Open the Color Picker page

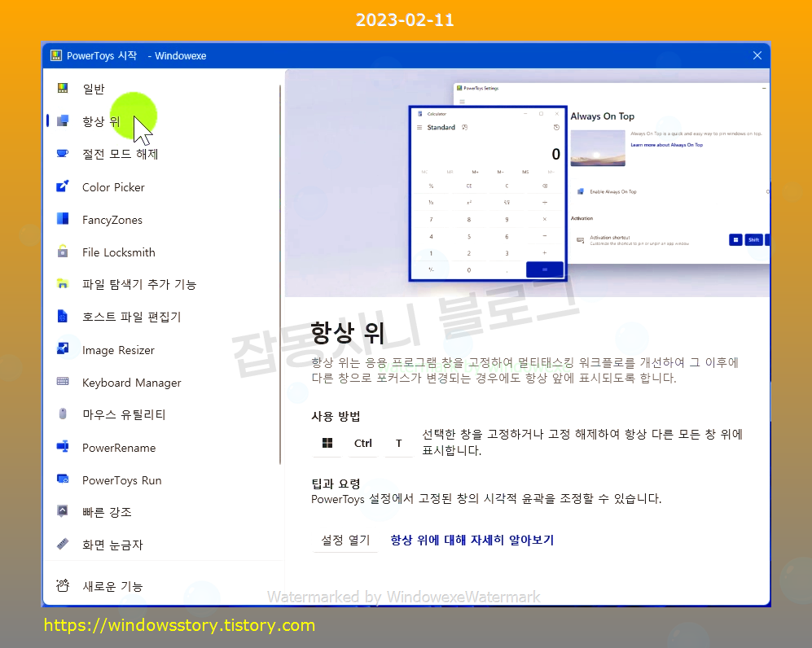click(163, 187)
